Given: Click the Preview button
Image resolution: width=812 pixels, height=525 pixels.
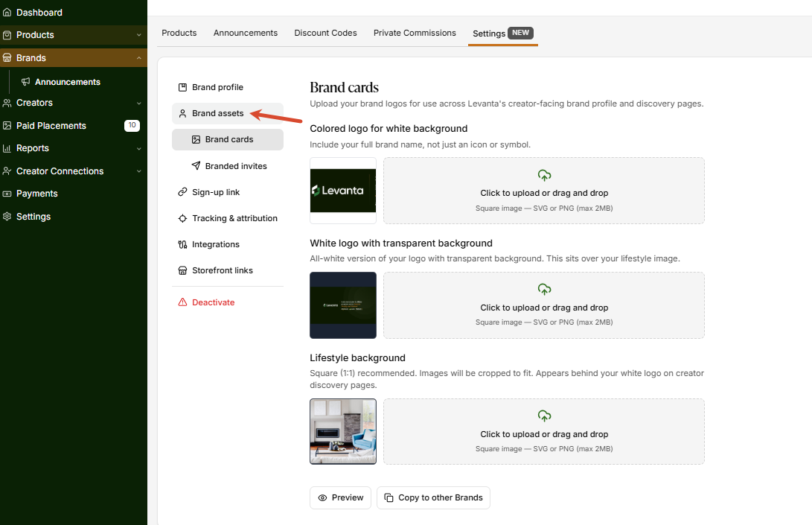Looking at the screenshot, I should click(x=340, y=497).
